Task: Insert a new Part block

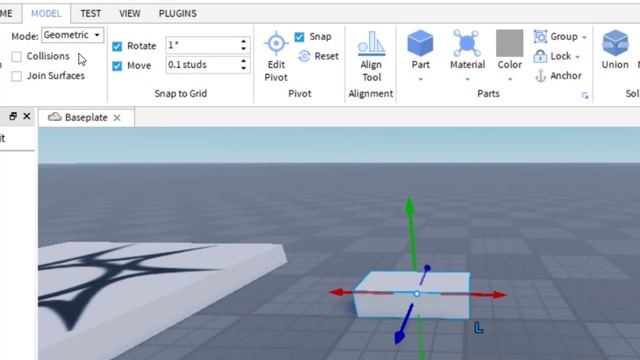Action: click(x=420, y=43)
